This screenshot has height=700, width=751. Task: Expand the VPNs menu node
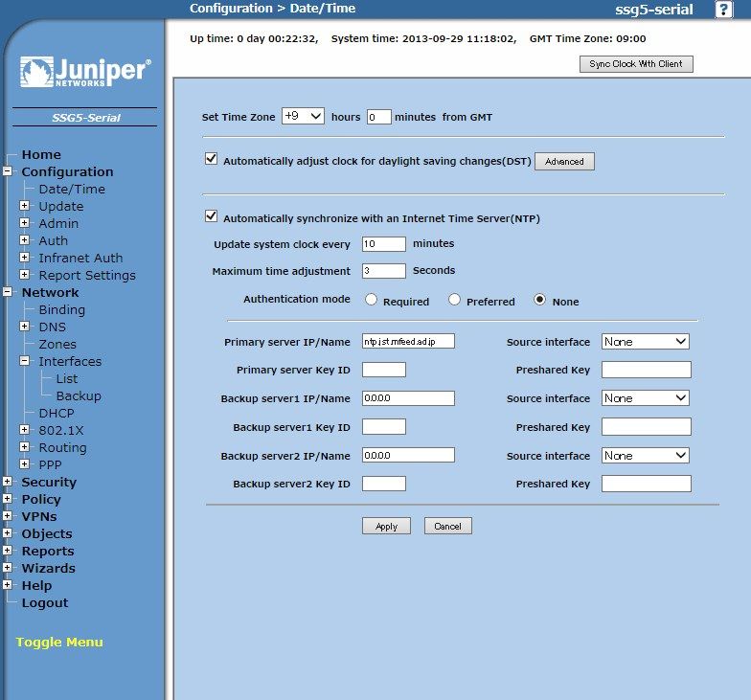[x=8, y=515]
